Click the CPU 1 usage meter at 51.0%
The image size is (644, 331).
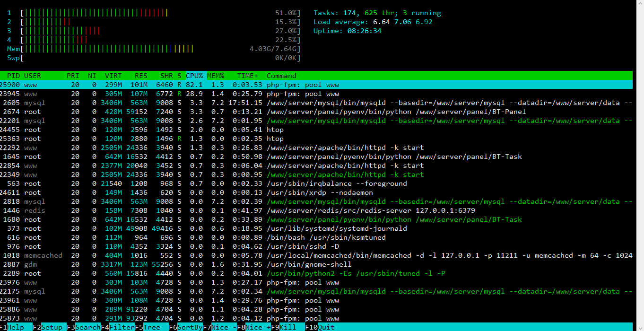[154, 13]
